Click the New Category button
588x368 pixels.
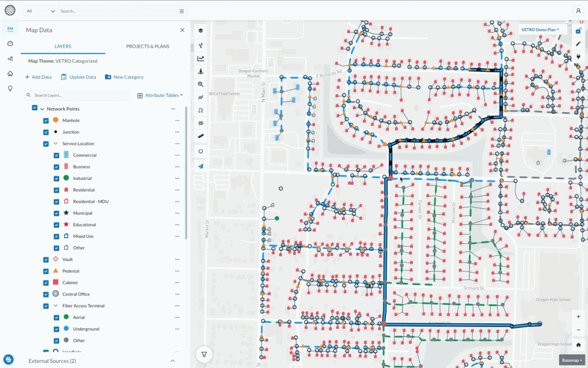(124, 77)
